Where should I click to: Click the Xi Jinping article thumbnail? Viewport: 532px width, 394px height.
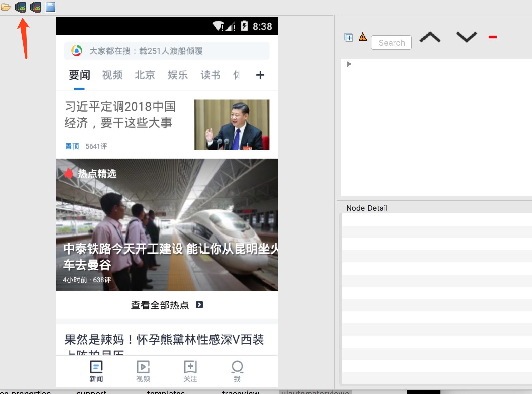pyautogui.click(x=232, y=125)
